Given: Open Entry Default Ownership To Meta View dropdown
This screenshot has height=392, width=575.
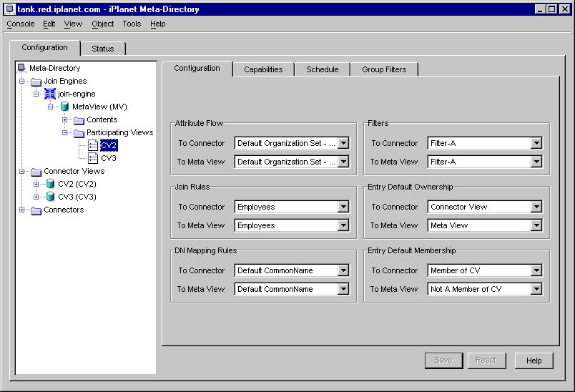Looking at the screenshot, I should (536, 225).
